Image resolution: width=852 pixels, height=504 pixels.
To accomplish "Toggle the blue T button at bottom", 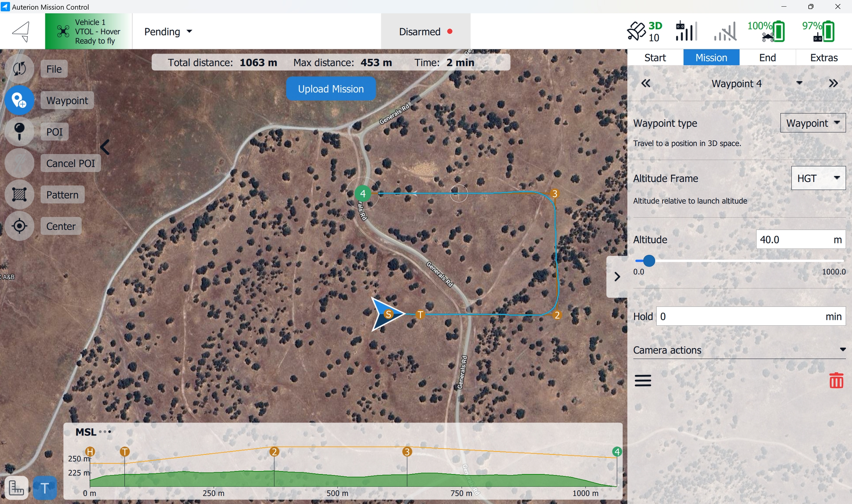I will (x=45, y=488).
